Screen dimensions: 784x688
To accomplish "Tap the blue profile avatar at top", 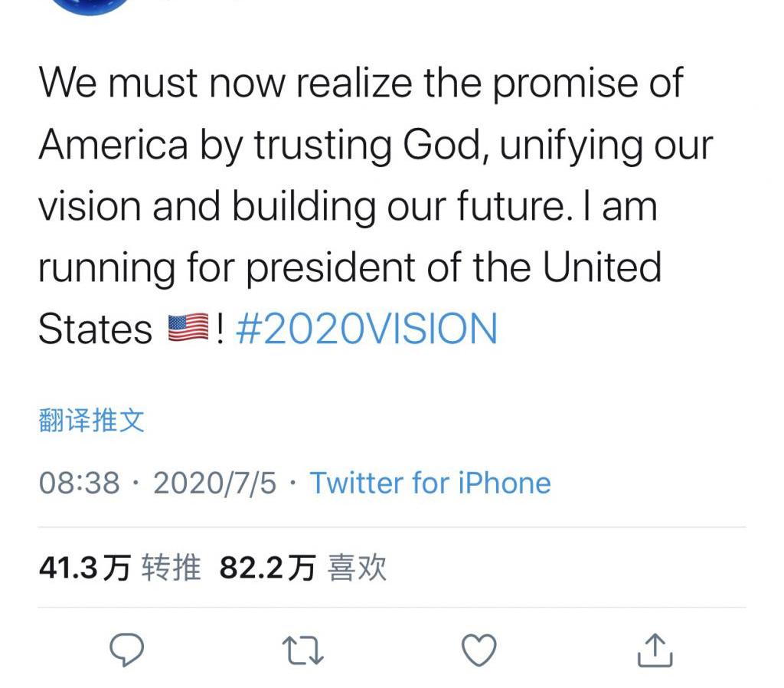I will [90, 6].
